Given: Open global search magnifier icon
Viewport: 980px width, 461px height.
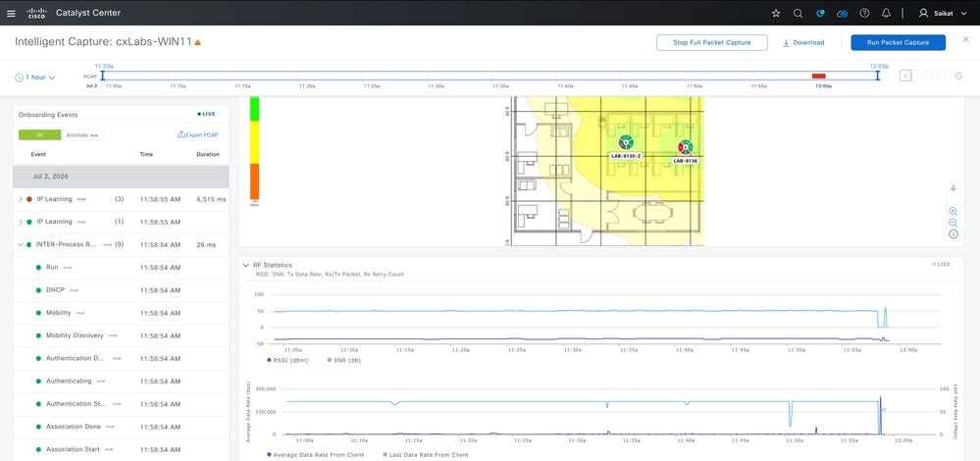Looking at the screenshot, I should point(798,13).
